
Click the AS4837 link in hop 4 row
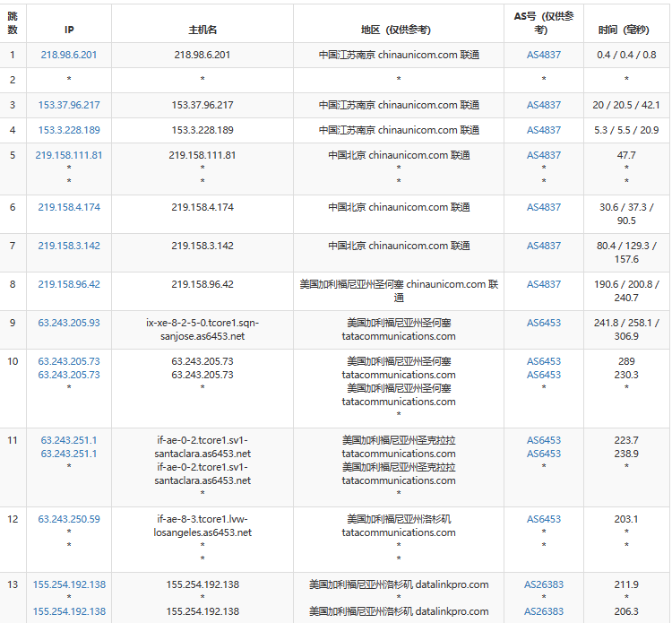point(544,130)
